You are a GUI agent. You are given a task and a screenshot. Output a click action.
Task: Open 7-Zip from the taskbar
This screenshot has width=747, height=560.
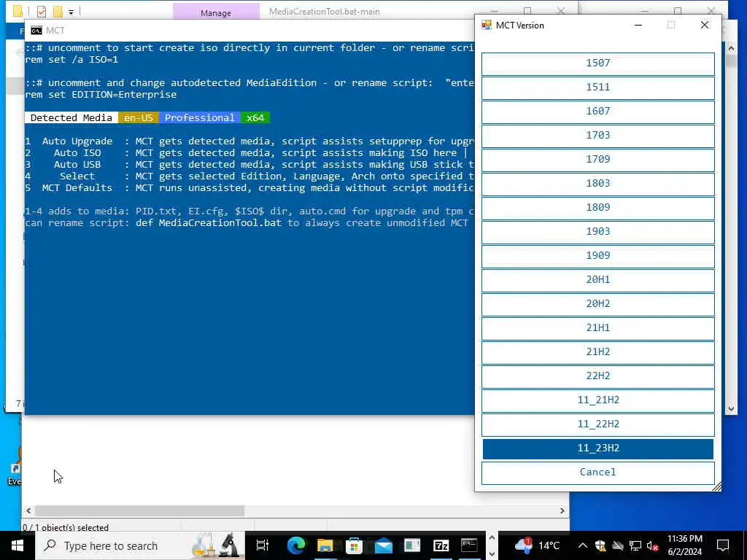(441, 545)
